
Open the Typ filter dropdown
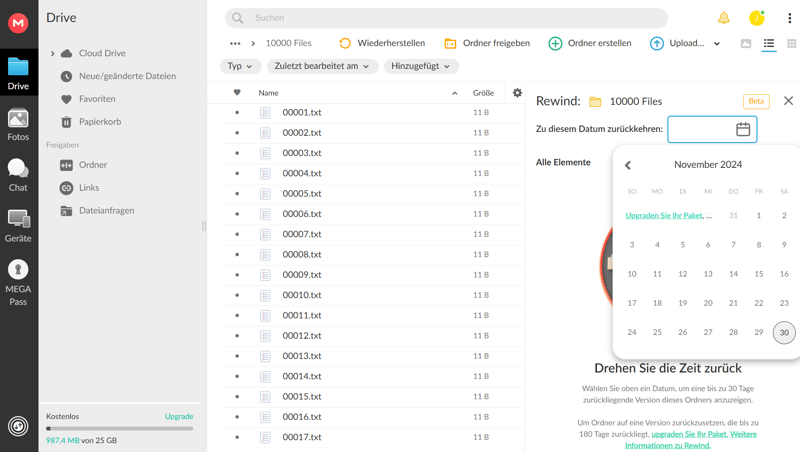click(240, 66)
